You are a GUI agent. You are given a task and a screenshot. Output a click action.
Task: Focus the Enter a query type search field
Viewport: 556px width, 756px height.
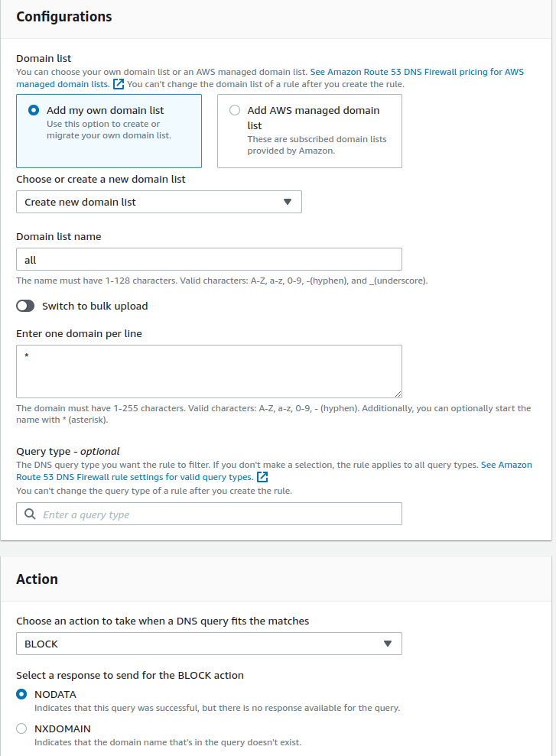point(218,514)
